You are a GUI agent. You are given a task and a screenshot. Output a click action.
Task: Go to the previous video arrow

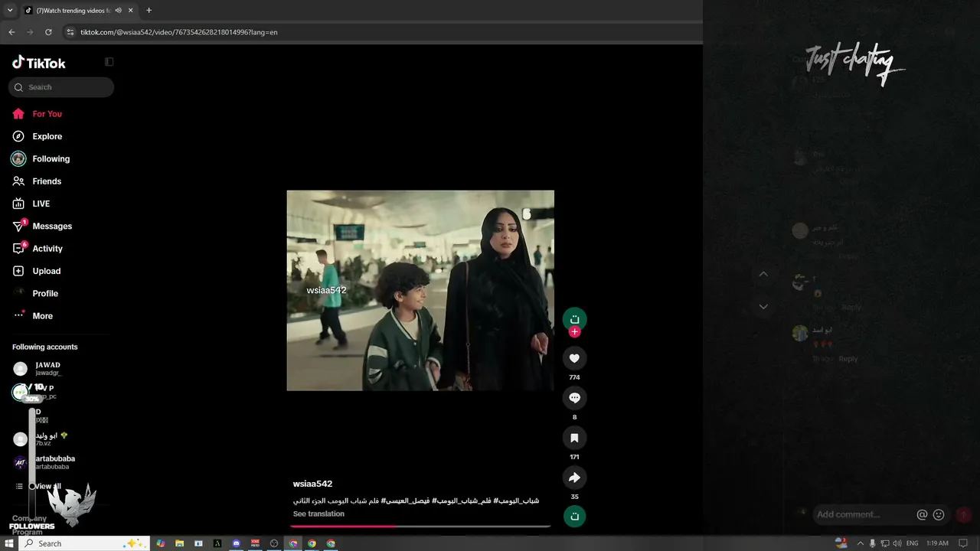(763, 274)
